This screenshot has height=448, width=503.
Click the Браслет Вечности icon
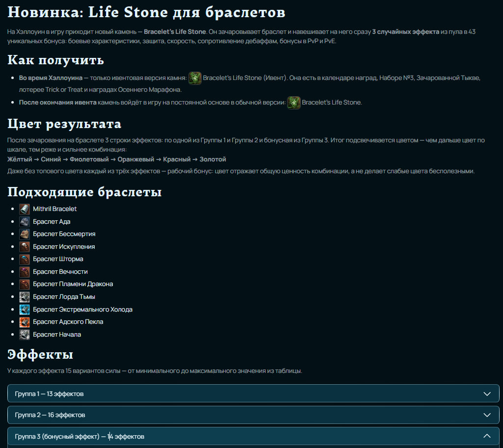[25, 272]
